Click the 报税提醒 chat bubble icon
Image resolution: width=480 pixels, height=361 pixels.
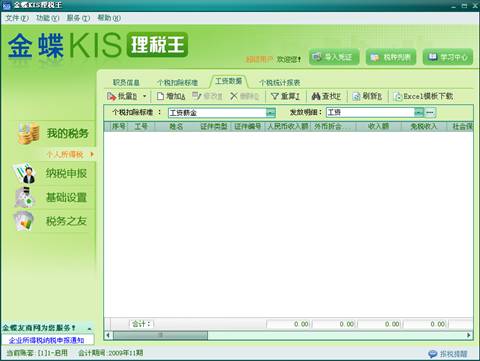(x=433, y=354)
